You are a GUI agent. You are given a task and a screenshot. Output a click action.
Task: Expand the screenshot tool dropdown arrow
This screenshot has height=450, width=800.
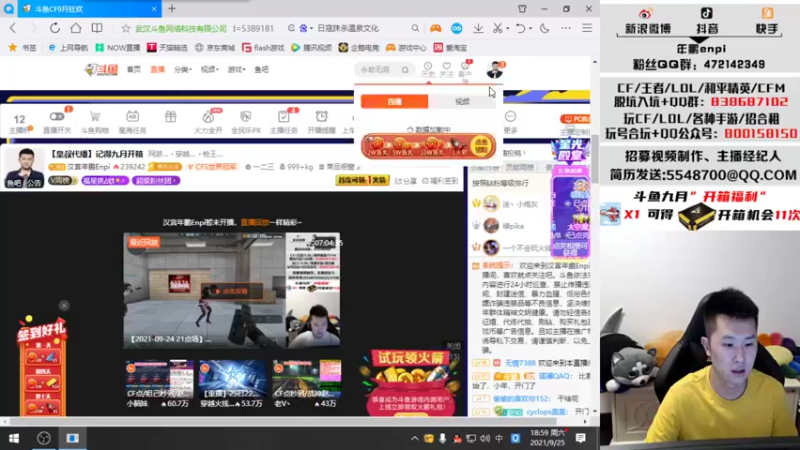tap(508, 29)
